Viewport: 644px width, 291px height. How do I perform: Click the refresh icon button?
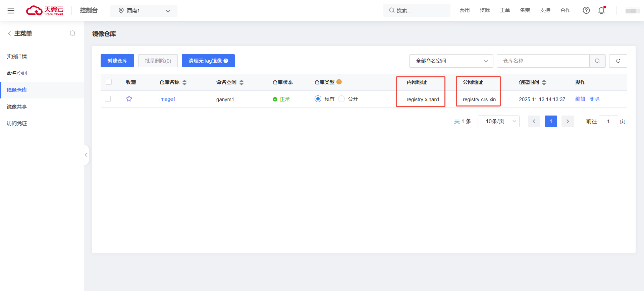(x=618, y=61)
